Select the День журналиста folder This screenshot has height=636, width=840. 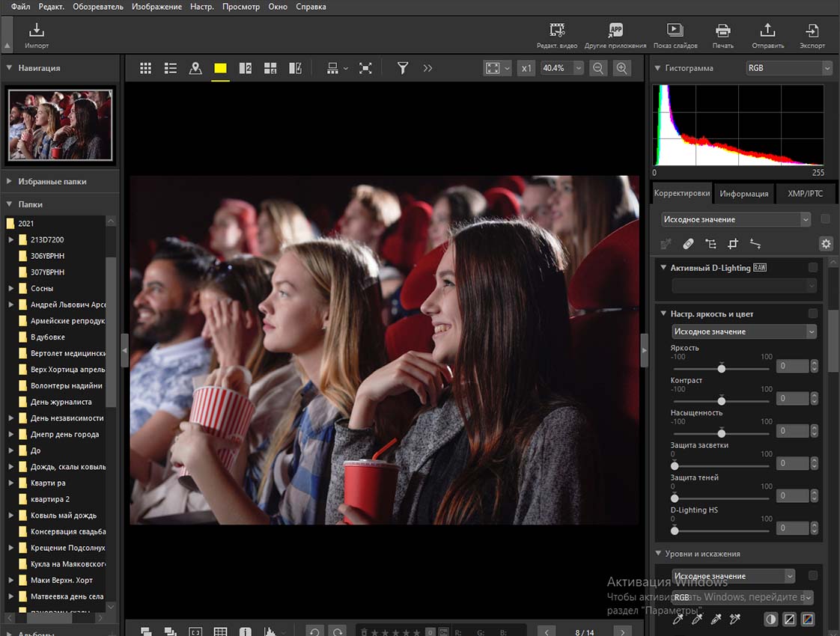(61, 402)
